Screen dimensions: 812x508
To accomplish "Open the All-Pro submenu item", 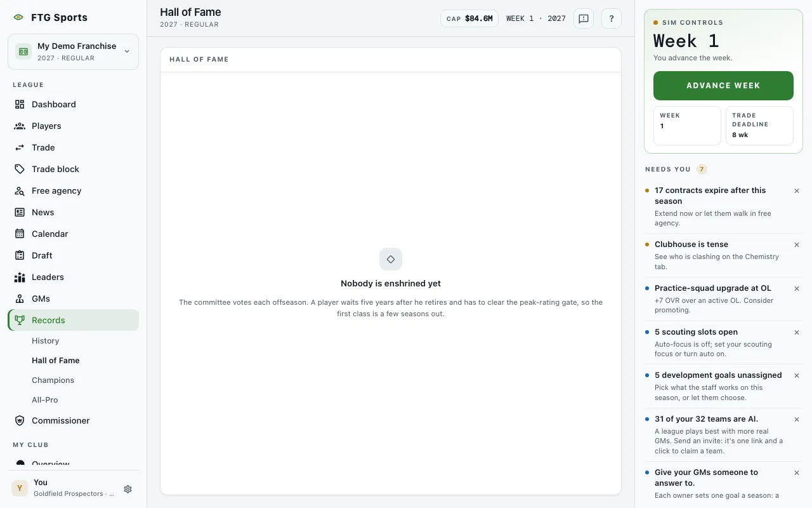I will 45,400.
